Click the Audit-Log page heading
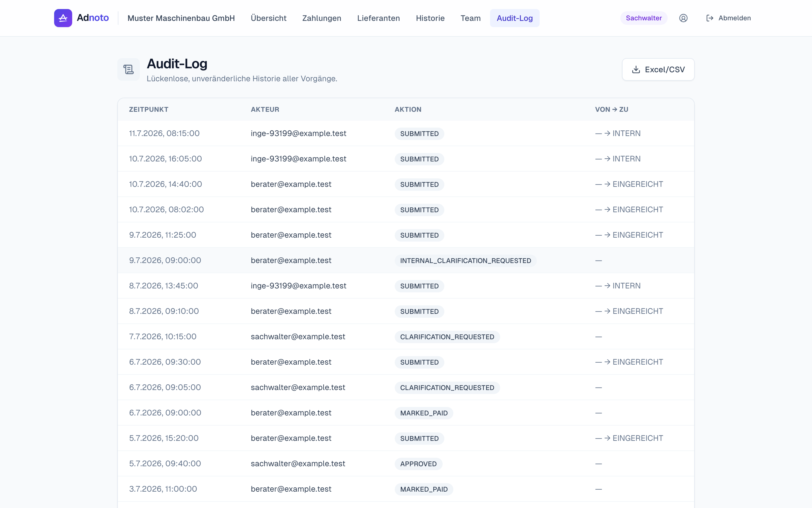 coord(177,64)
